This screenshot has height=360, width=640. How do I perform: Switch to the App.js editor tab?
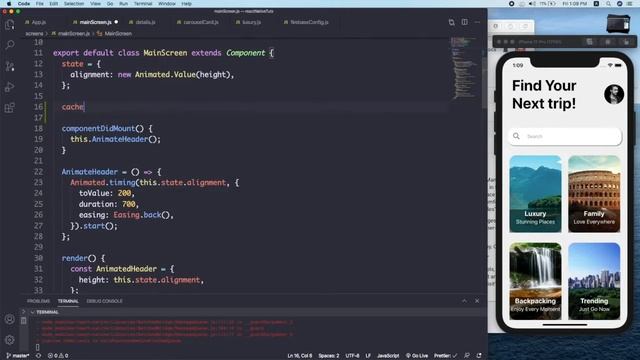[x=36, y=22]
